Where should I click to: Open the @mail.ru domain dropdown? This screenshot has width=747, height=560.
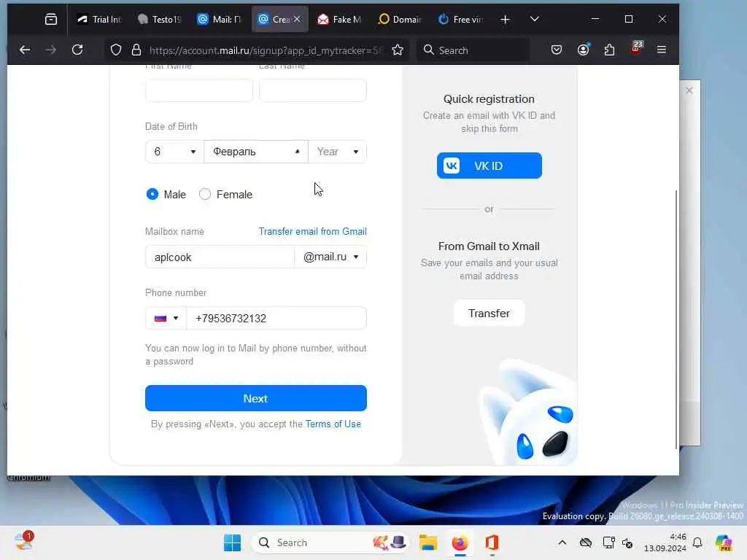tap(330, 257)
